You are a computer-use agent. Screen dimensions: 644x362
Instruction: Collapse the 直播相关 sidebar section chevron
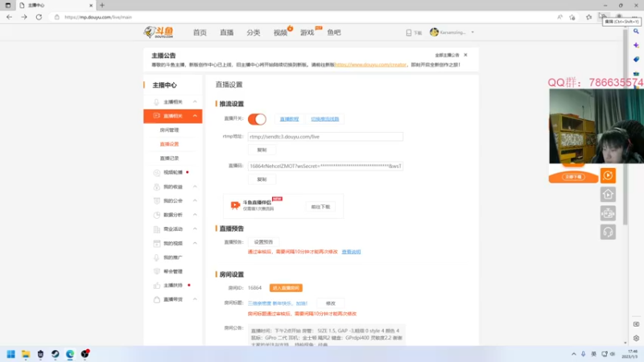pos(195,116)
